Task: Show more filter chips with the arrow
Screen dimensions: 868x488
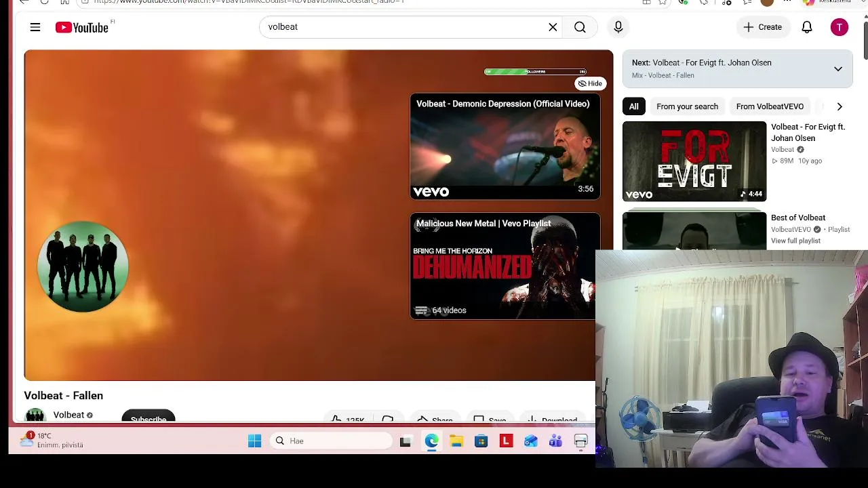Action: tap(840, 106)
